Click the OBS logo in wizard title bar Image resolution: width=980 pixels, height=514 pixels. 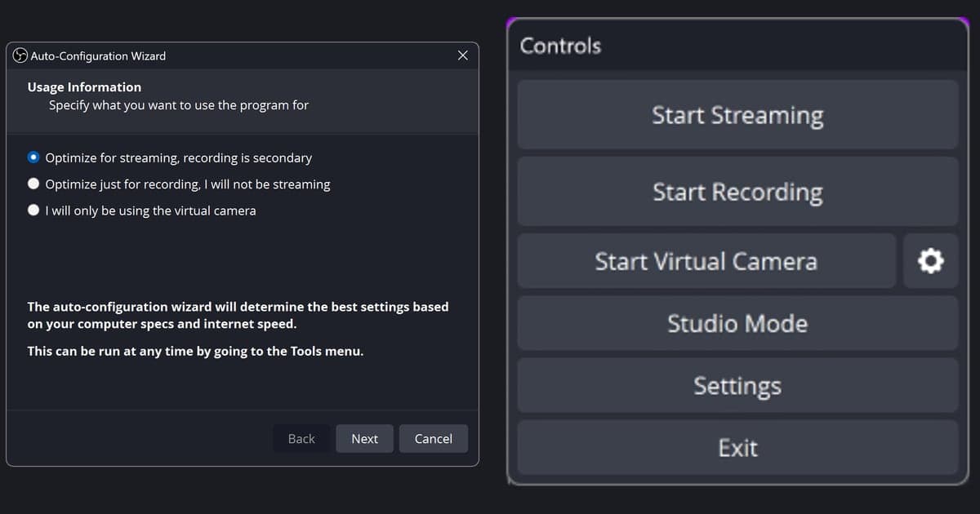click(20, 55)
